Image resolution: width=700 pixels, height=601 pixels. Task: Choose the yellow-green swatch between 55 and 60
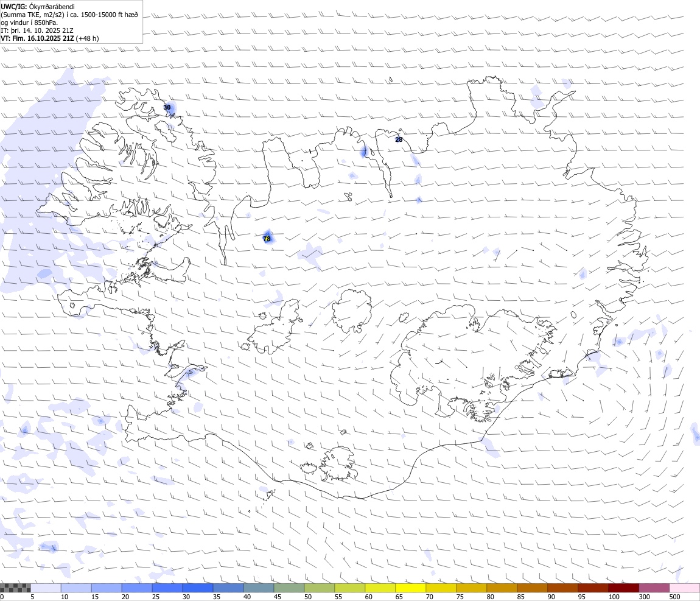click(x=349, y=588)
